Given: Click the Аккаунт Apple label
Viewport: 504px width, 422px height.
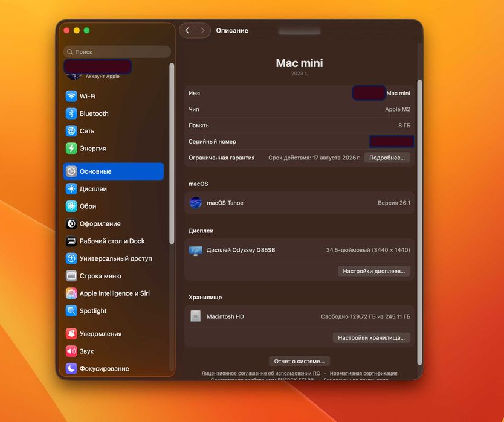Looking at the screenshot, I should [x=103, y=77].
